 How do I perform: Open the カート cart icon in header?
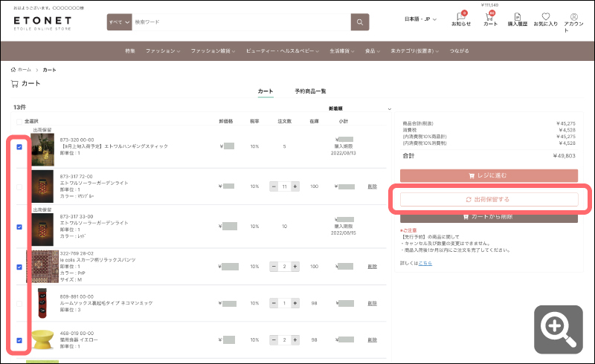coord(490,19)
